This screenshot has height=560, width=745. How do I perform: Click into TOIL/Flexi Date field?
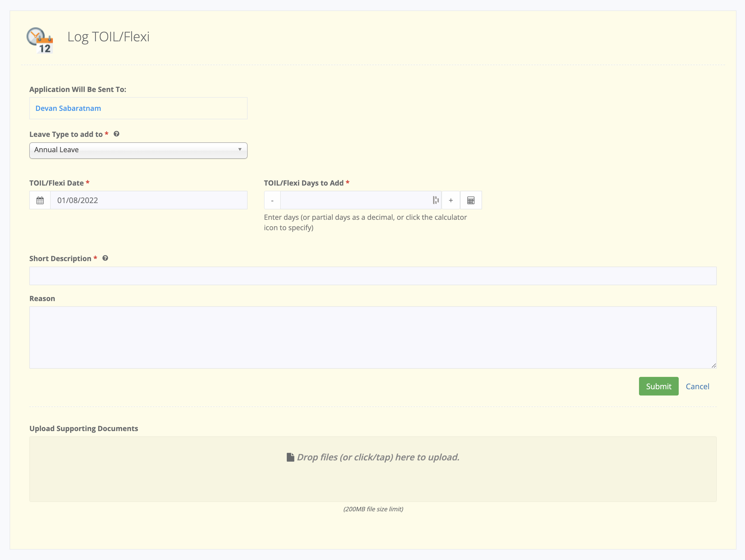tap(148, 200)
